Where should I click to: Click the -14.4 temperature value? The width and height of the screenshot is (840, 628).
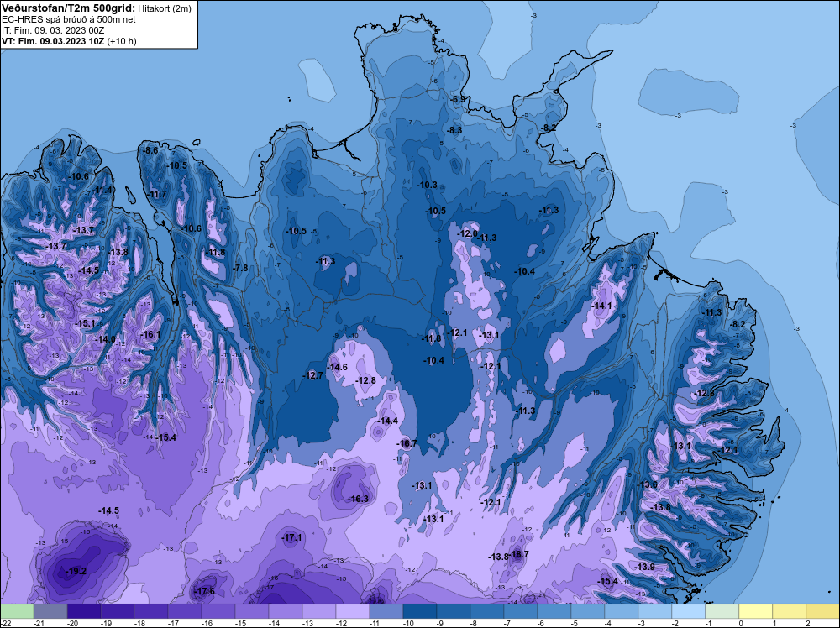coord(388,421)
